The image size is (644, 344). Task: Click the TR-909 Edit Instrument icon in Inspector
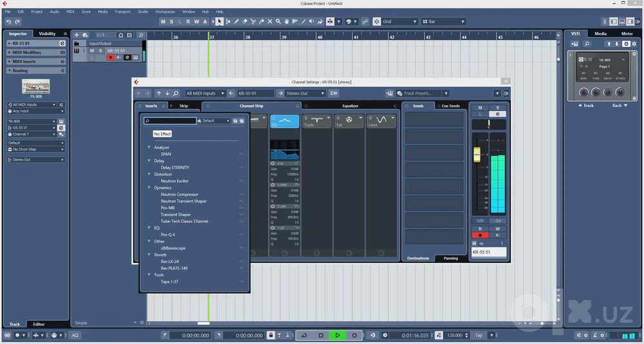[61, 121]
